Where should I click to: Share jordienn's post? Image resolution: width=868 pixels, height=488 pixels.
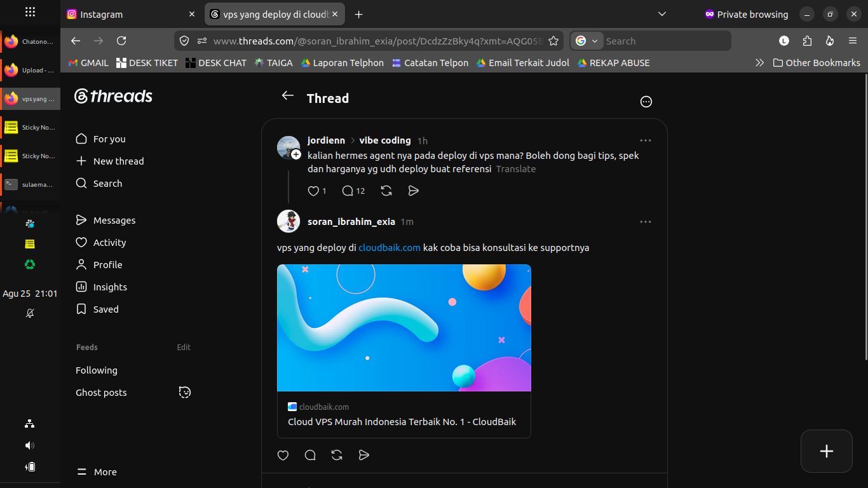pos(414,191)
